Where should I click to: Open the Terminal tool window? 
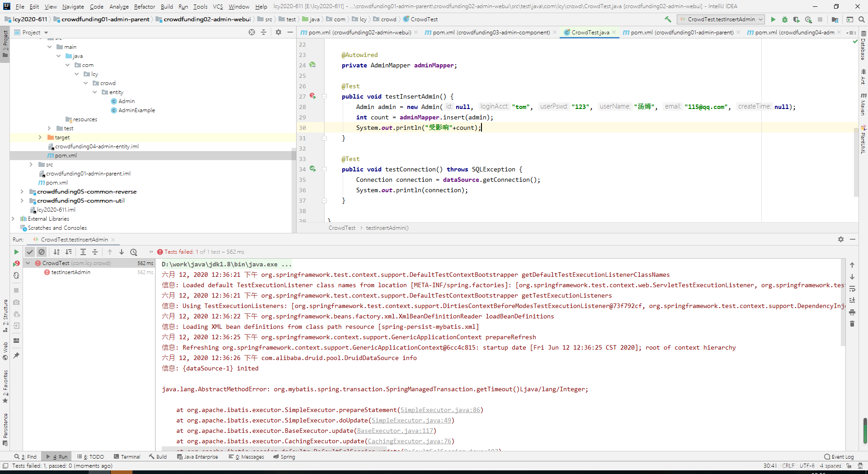click(x=127, y=457)
